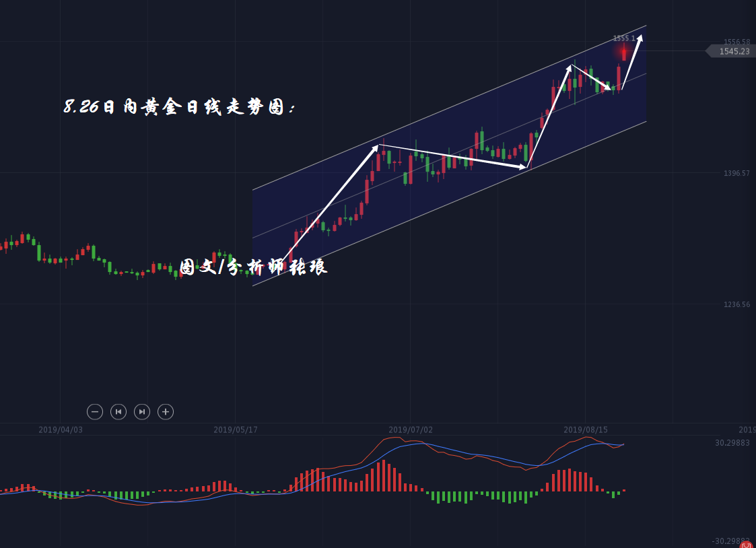This screenshot has height=548, width=756.
Task: Click the red round icon at bottom-right corner
Action: 747,545
